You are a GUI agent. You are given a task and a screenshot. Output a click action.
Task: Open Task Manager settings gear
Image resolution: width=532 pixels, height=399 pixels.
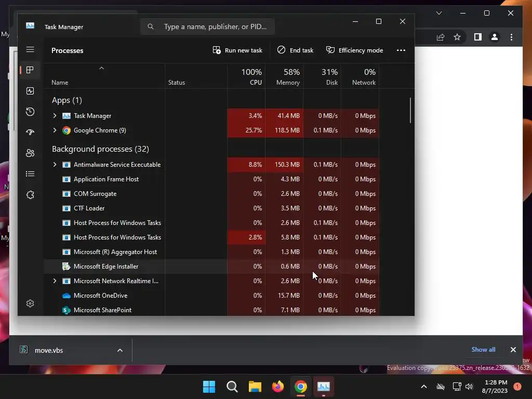tap(30, 303)
